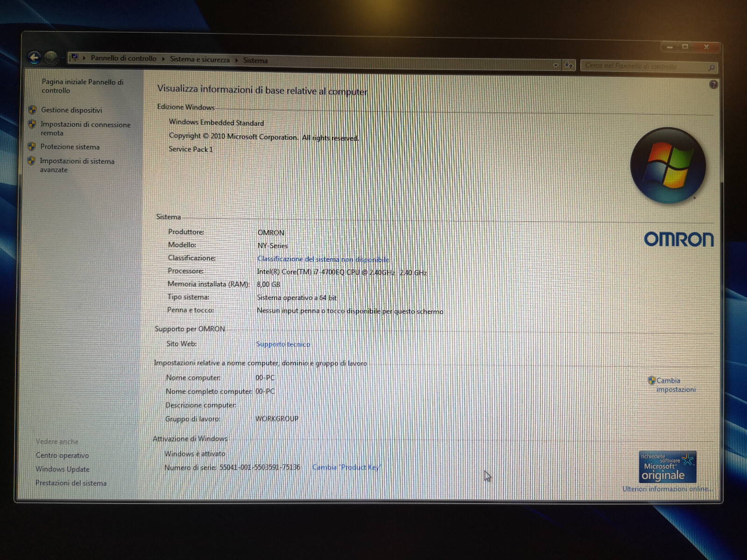The height and width of the screenshot is (560, 747).
Task: Open Impostazioni di sistema avanzate
Action: 77,165
